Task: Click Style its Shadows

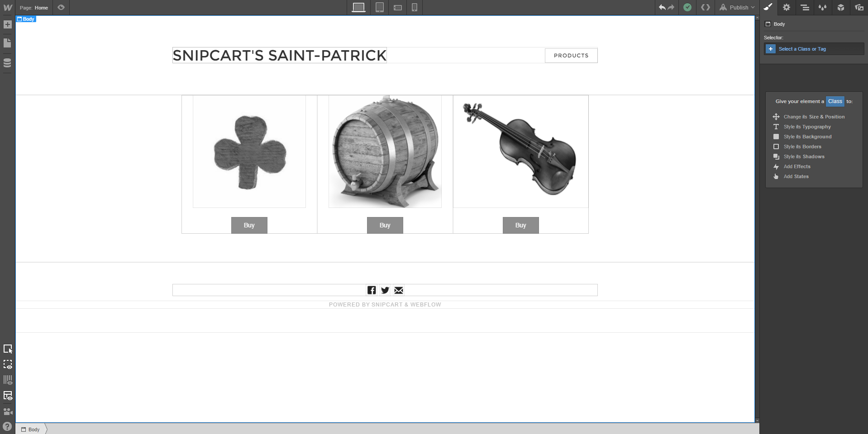Action: point(804,156)
